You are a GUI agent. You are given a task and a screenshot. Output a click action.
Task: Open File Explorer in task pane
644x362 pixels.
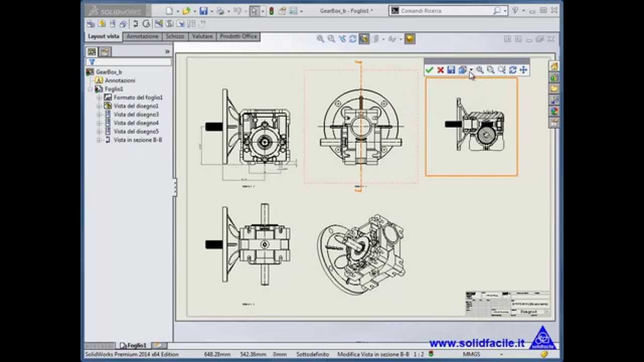click(x=554, y=89)
